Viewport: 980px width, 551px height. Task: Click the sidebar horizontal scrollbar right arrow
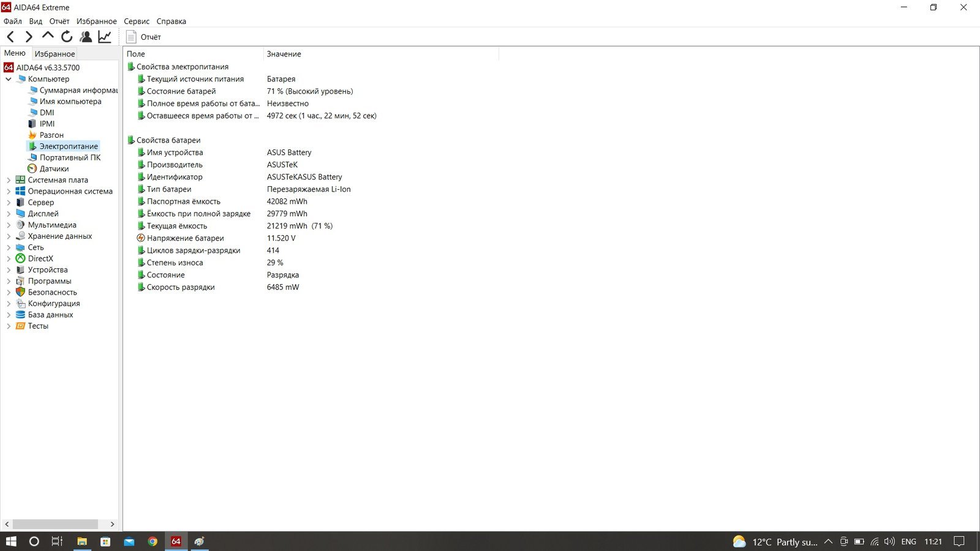[112, 524]
